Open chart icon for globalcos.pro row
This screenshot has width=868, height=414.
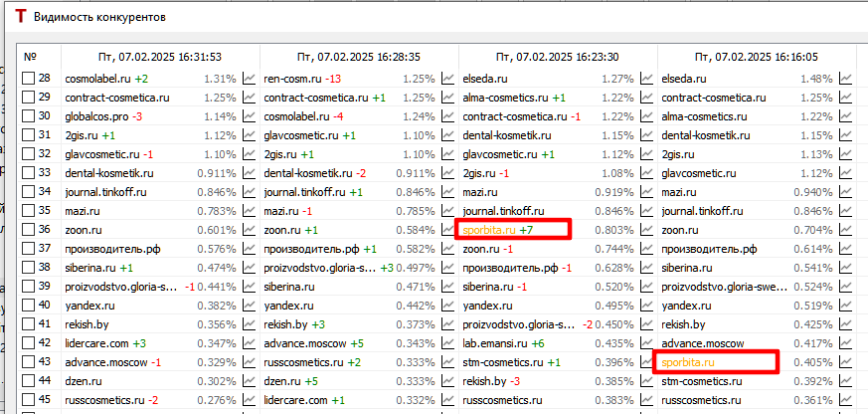pos(250,117)
